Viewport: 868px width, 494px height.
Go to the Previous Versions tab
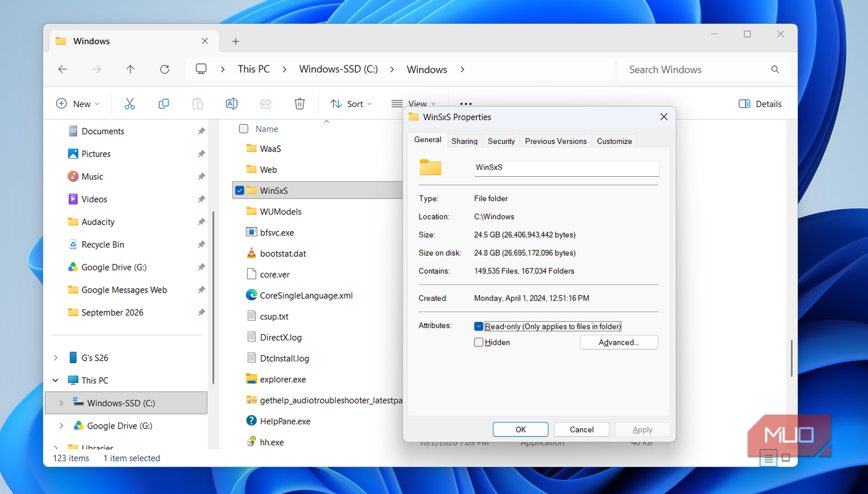(x=555, y=141)
